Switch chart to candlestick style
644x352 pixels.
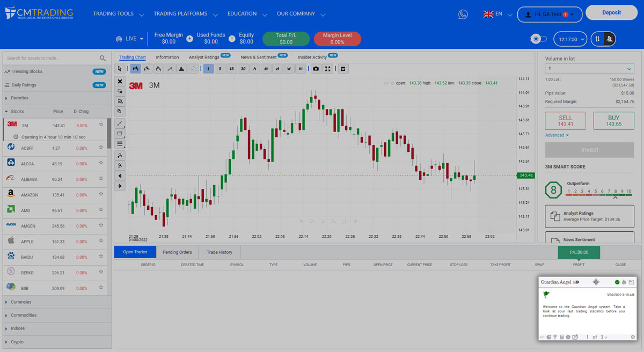135,69
